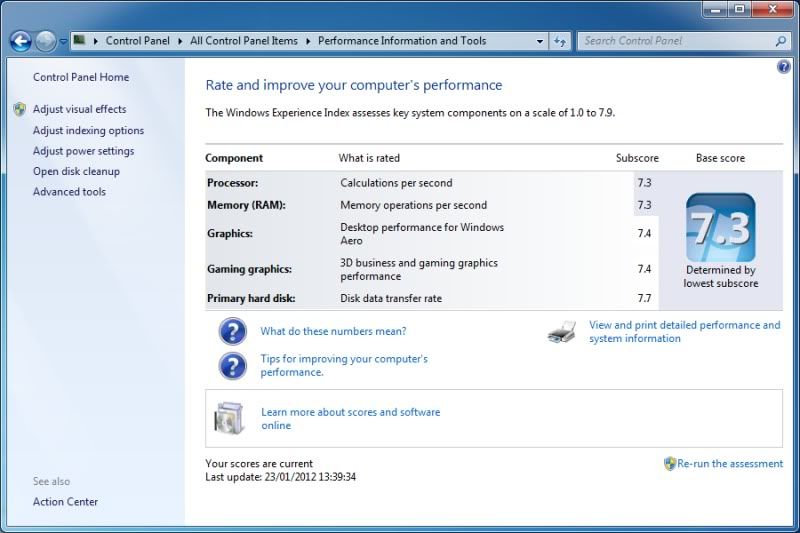The image size is (800, 533).
Task: Re-run the assessment
Action: (729, 463)
